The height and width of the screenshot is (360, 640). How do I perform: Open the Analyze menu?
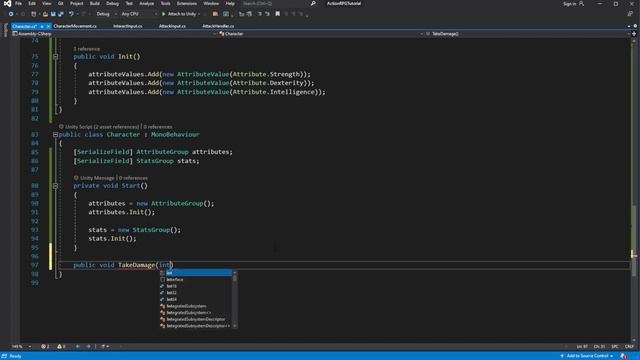coord(147,4)
